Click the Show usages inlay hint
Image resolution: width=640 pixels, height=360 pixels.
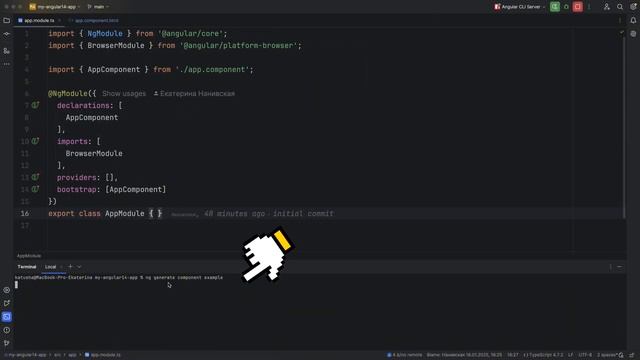coord(124,93)
